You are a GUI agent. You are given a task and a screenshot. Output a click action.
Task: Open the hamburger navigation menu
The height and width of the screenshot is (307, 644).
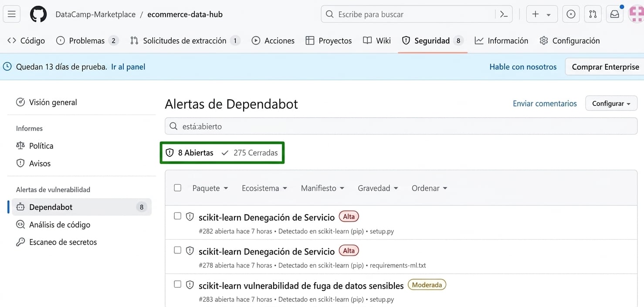click(x=12, y=14)
